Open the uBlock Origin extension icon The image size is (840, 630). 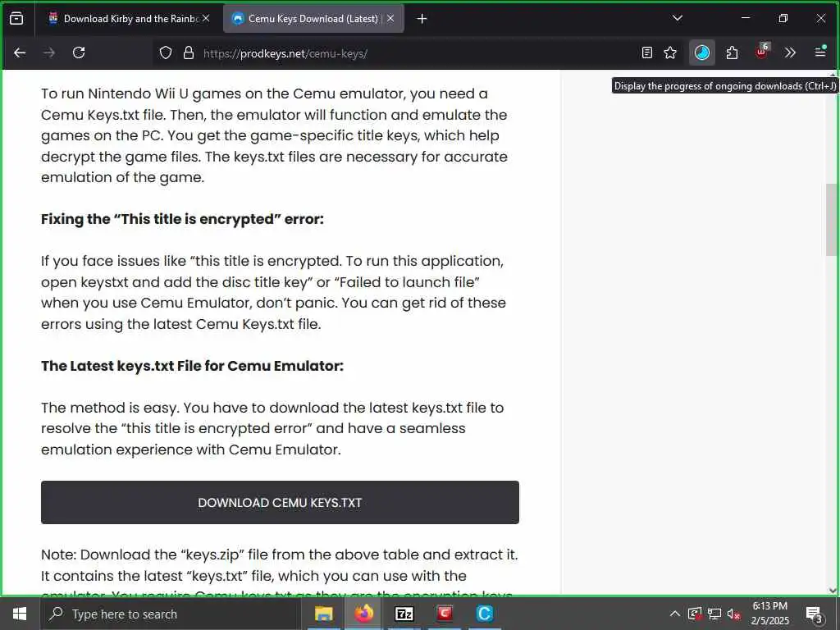[762, 52]
